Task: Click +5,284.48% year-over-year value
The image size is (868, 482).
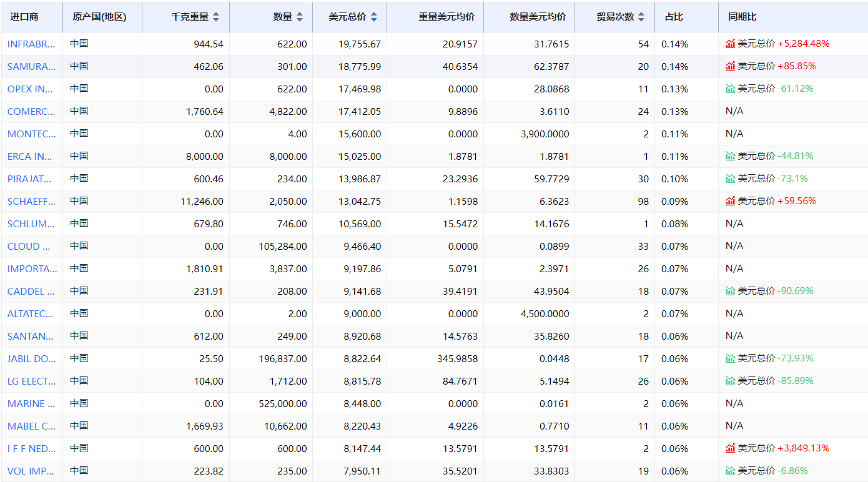Action: (x=803, y=44)
